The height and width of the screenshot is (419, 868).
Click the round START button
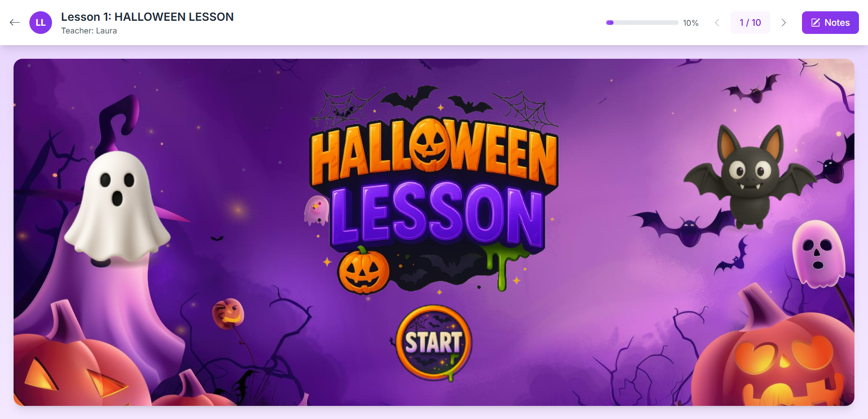(434, 343)
